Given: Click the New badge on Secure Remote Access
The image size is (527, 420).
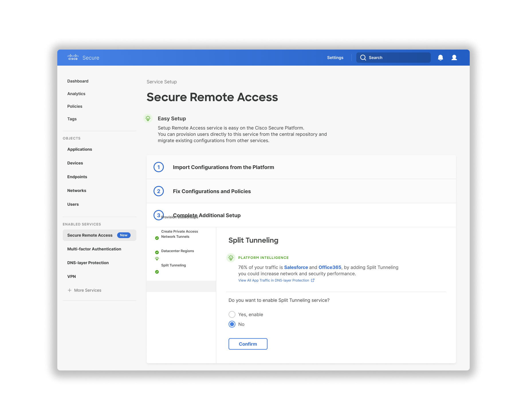Looking at the screenshot, I should tap(124, 235).
